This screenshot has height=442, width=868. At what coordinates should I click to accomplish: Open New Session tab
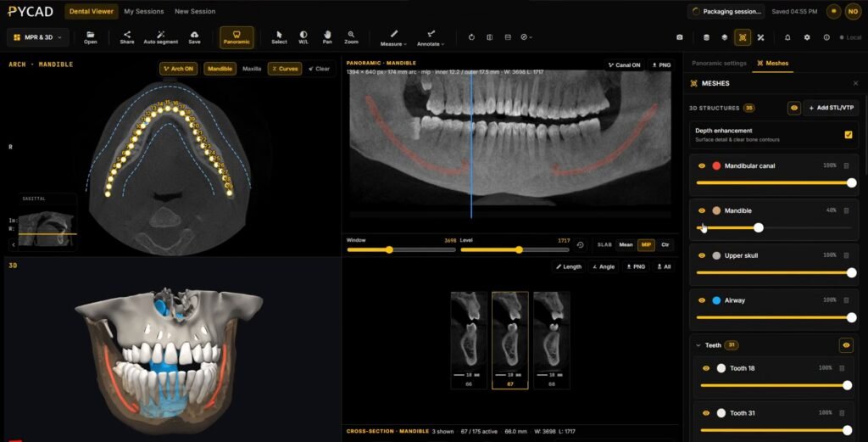[x=195, y=11]
